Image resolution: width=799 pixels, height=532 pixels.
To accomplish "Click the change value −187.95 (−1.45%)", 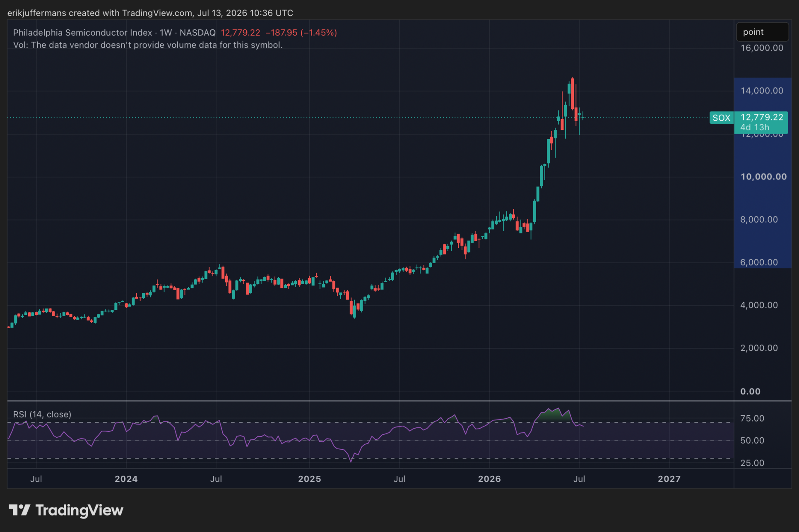I will tap(301, 33).
